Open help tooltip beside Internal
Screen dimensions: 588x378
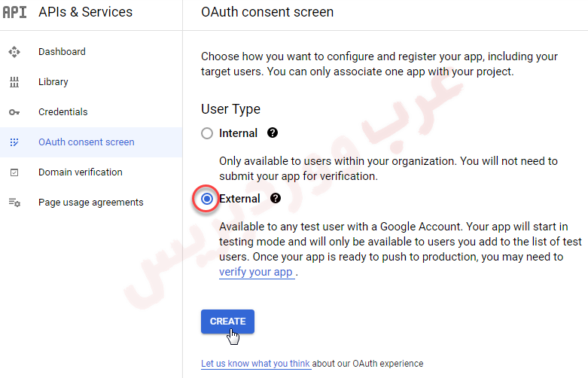[x=273, y=133]
